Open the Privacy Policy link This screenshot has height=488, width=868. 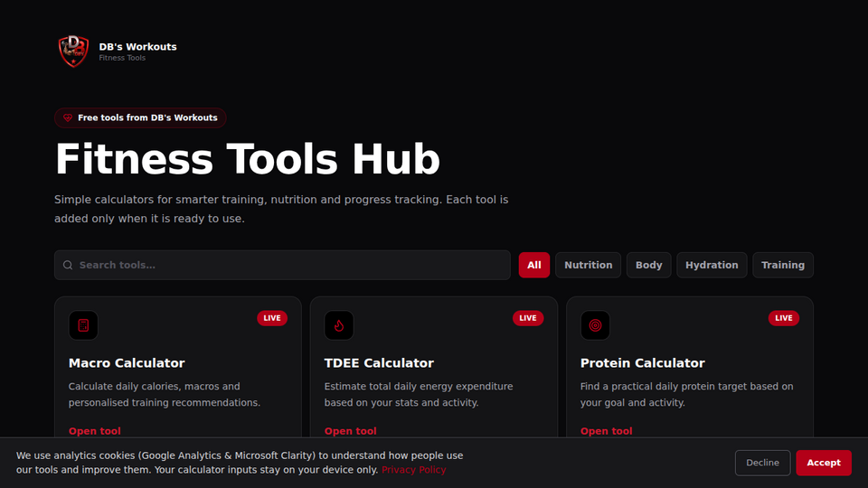pos(413,470)
